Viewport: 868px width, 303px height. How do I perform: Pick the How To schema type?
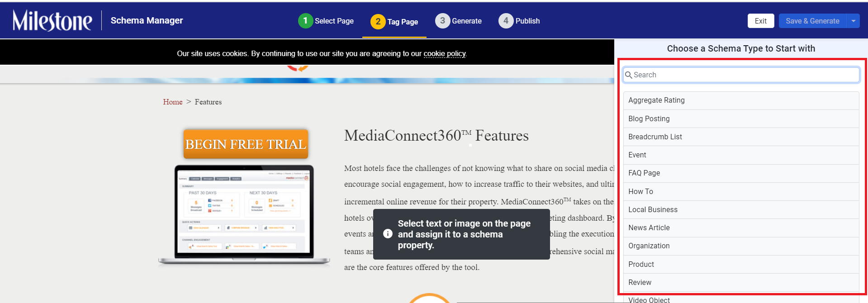click(x=741, y=191)
